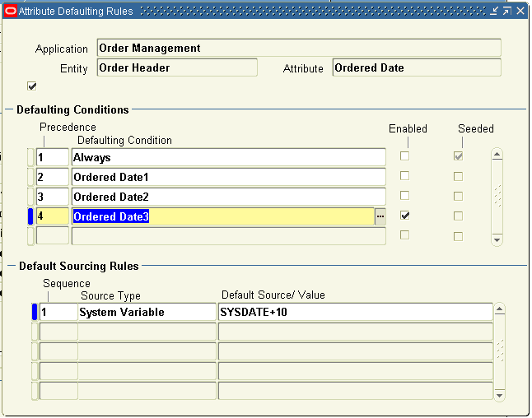Click precedence field with value 2
Viewport: 532px width, 418px height.
click(x=53, y=177)
